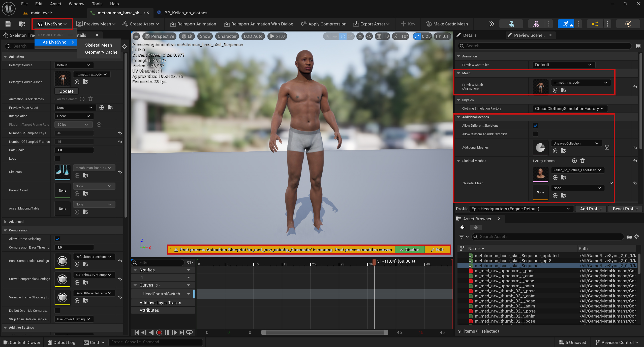Expand the toolbar overflow chevrons
The height and width of the screenshot is (347, 644).
492,24
